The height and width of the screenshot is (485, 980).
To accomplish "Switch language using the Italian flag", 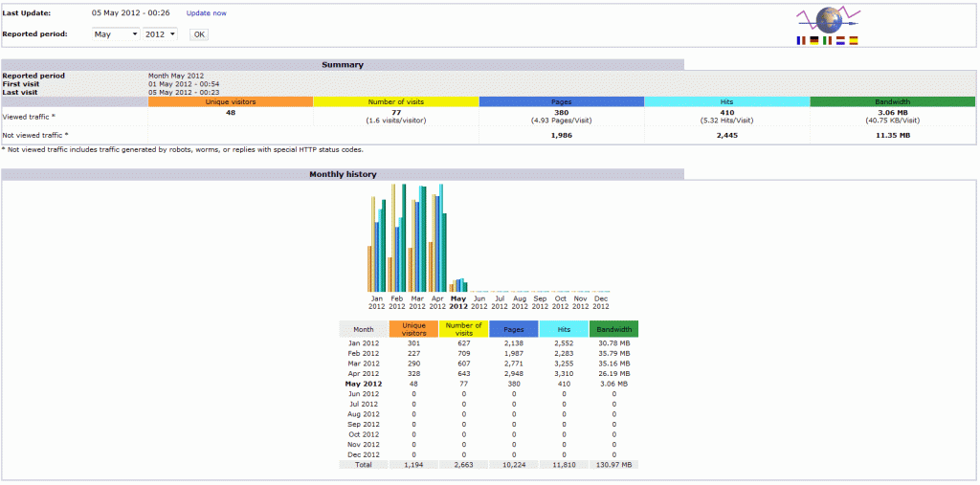I will (827, 41).
